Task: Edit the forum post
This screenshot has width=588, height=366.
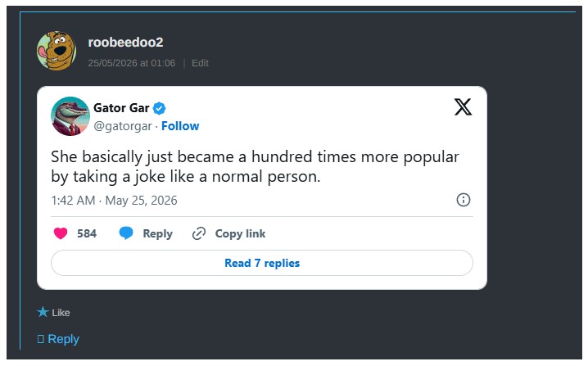Action: pos(200,63)
